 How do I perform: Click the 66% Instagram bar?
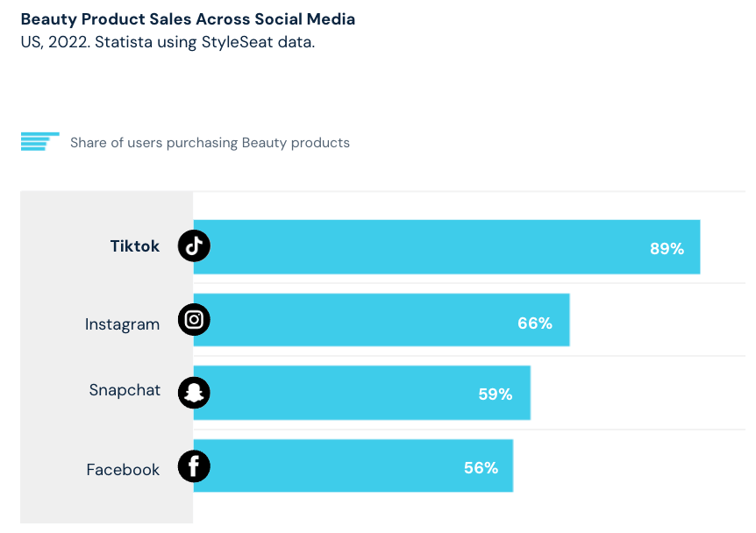tap(382, 320)
